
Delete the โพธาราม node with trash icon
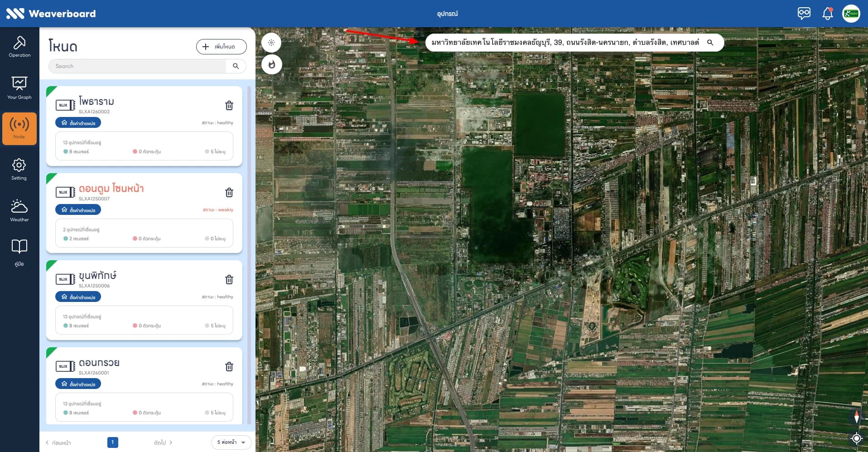[x=229, y=105]
